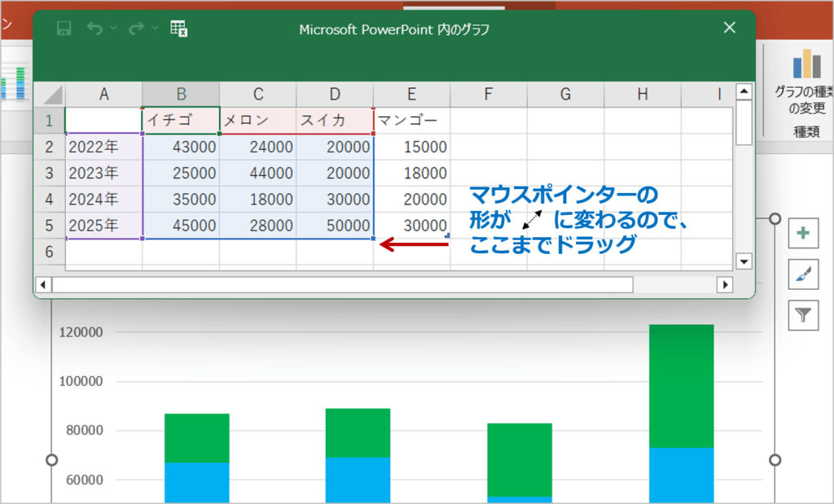
Task: Click chart axis label 80000
Action: 85,430
